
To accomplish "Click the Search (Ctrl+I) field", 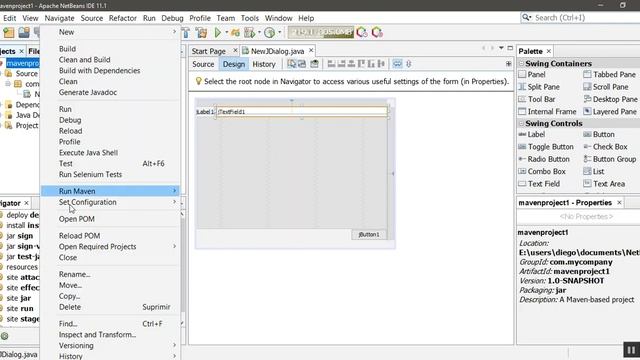I will coord(580,18).
